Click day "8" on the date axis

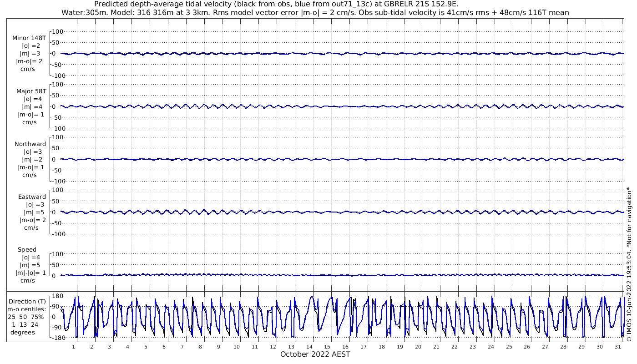click(x=200, y=347)
